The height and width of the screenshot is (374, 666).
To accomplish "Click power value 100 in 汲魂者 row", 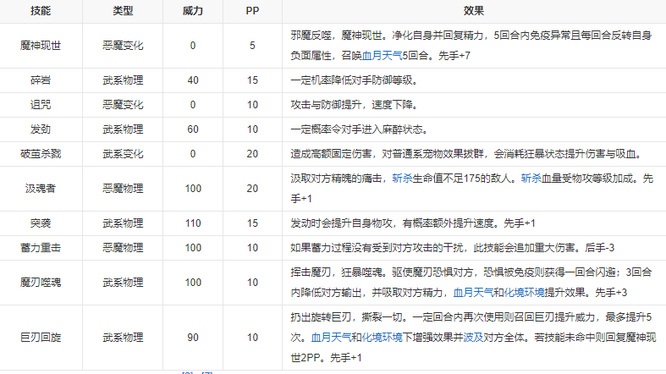I will pyautogui.click(x=193, y=188).
